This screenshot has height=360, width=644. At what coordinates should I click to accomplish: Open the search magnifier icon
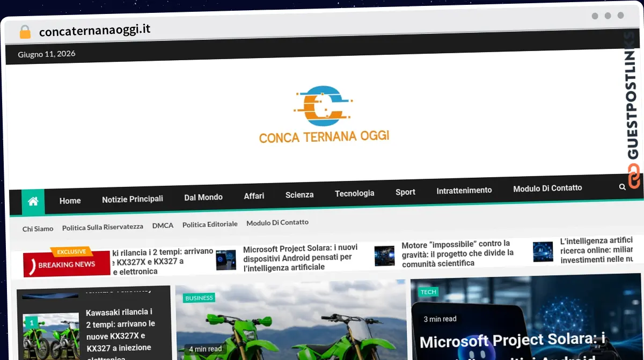click(x=622, y=187)
